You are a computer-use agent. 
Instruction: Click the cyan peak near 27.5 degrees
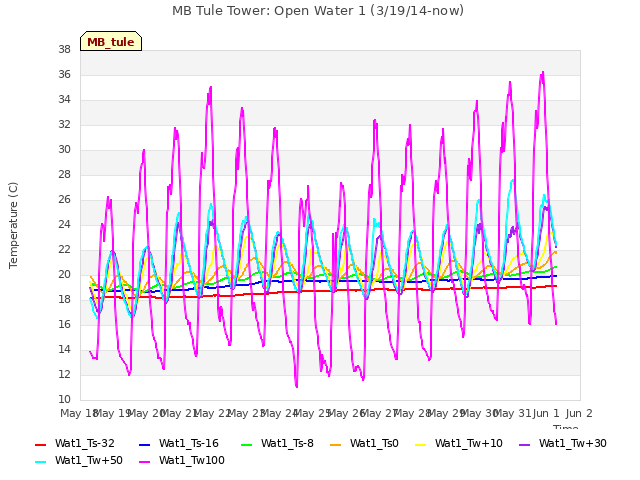(513, 180)
